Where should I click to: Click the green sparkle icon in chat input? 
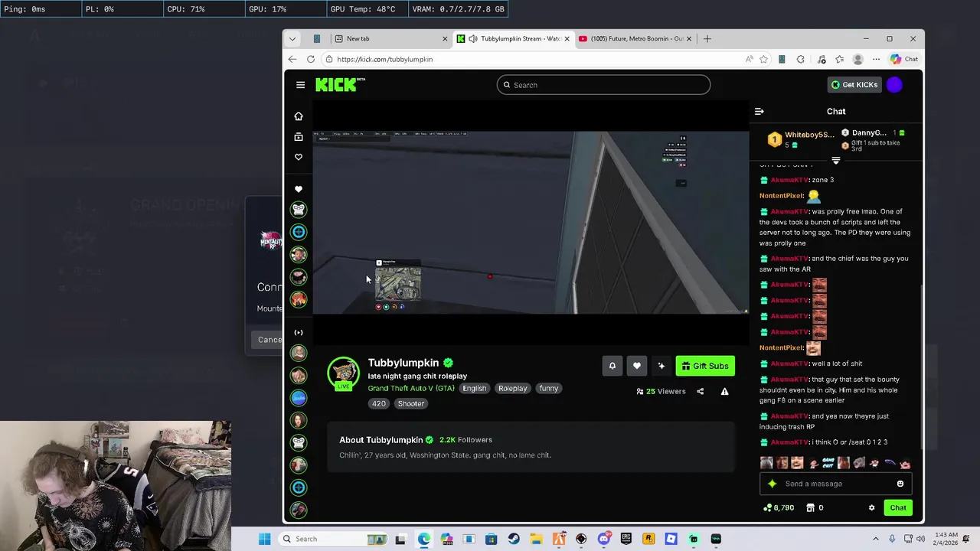tap(772, 484)
